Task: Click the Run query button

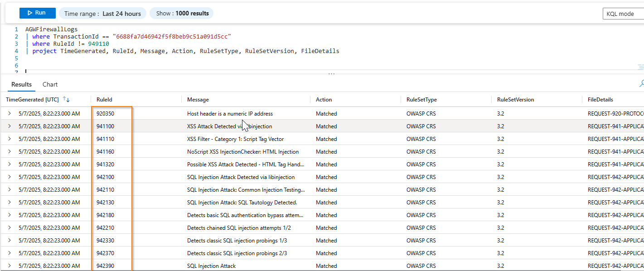Action: 37,13
